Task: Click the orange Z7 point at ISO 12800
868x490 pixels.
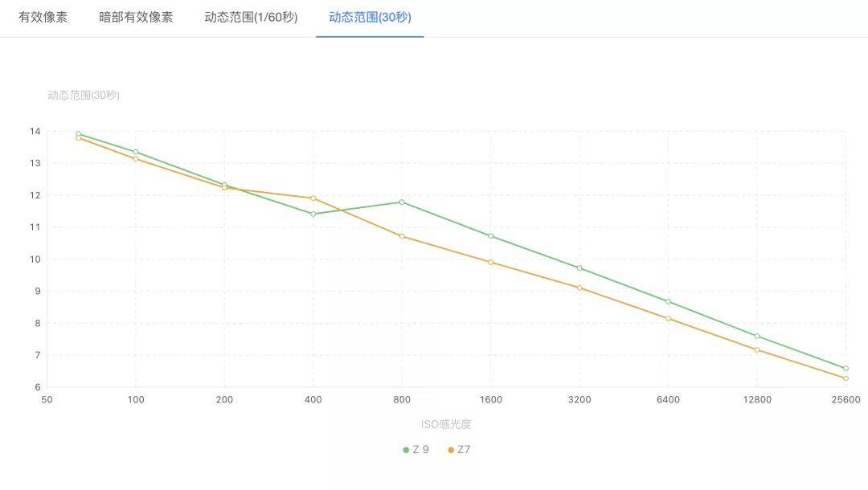Action: point(757,349)
